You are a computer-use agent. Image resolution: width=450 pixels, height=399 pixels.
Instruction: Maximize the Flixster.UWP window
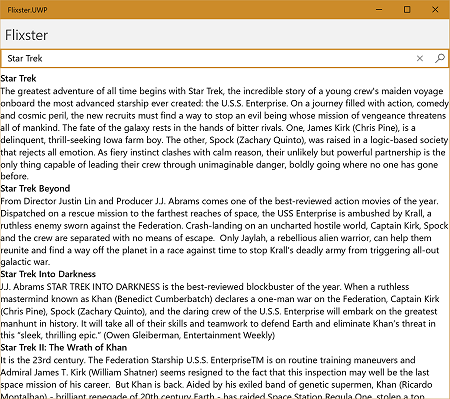[x=407, y=10]
